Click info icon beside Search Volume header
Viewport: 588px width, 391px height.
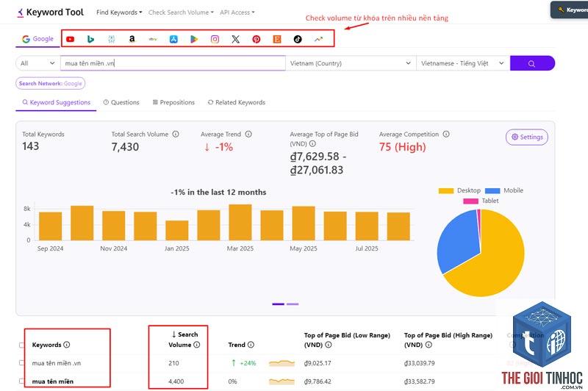196,345
